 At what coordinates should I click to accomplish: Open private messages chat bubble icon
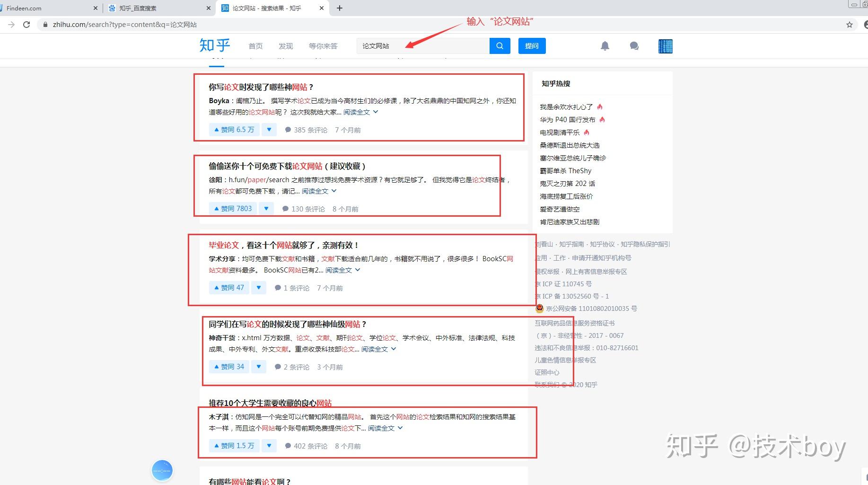click(x=634, y=46)
